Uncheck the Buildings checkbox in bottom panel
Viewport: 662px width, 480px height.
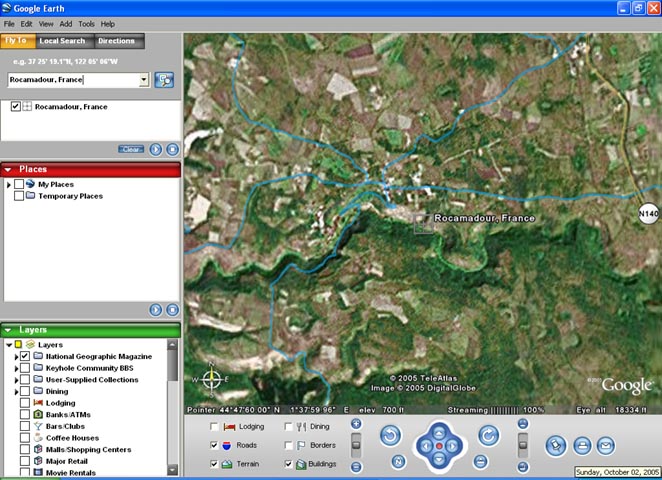point(288,464)
